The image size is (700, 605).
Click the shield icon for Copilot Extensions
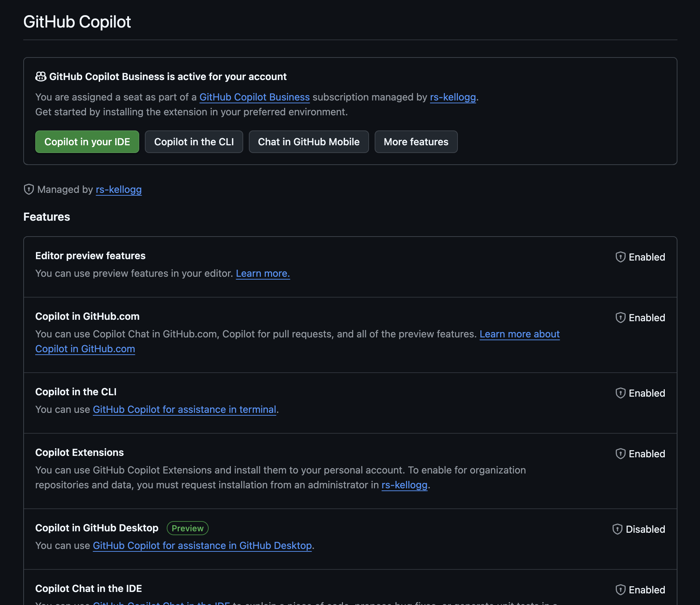[620, 454]
